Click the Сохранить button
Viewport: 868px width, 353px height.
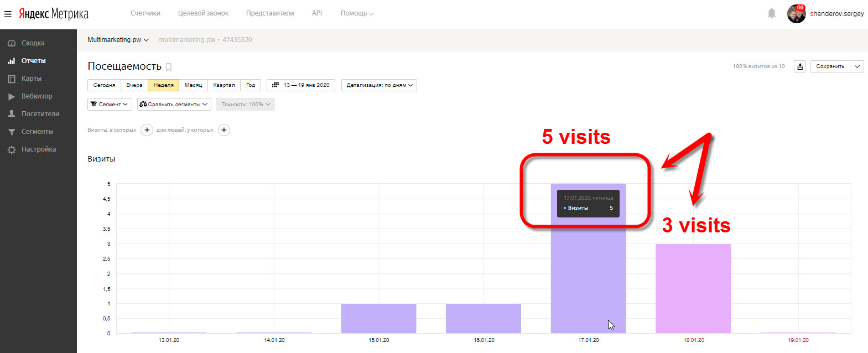(x=830, y=66)
